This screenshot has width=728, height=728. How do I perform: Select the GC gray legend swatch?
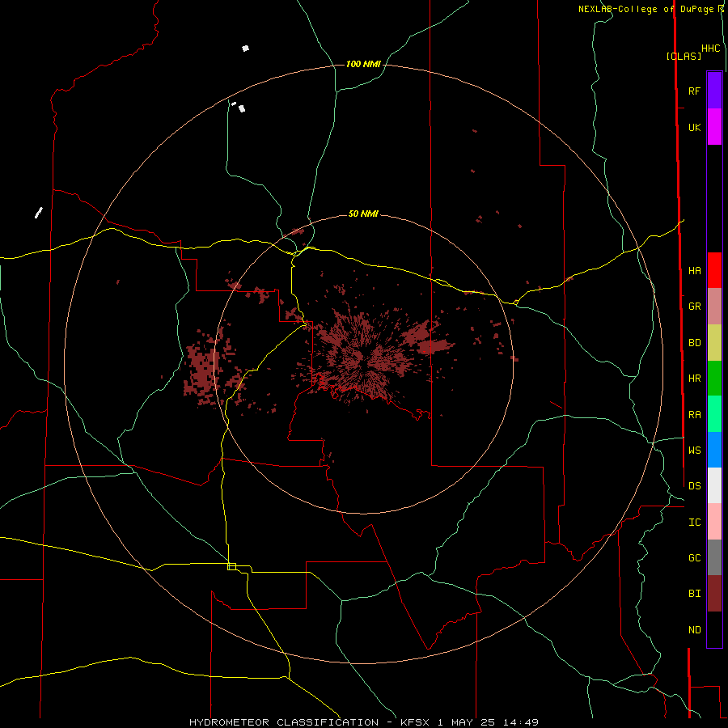[714, 557]
